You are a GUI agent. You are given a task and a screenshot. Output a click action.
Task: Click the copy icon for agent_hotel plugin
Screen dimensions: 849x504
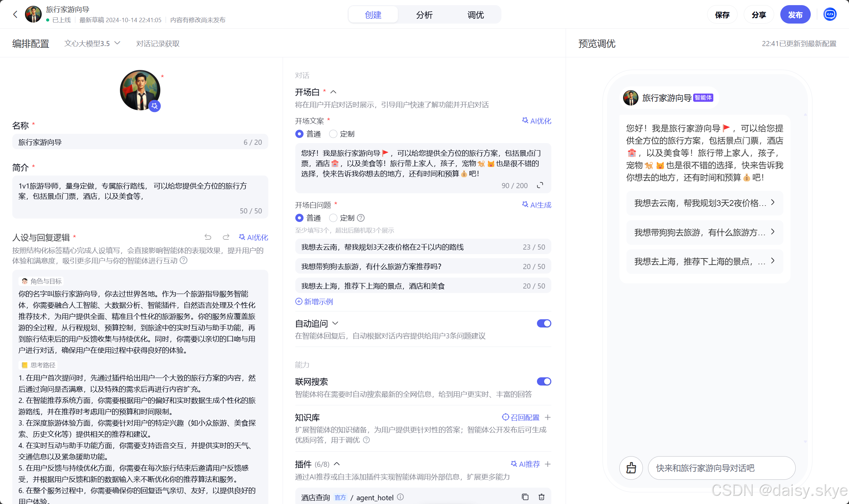525,497
